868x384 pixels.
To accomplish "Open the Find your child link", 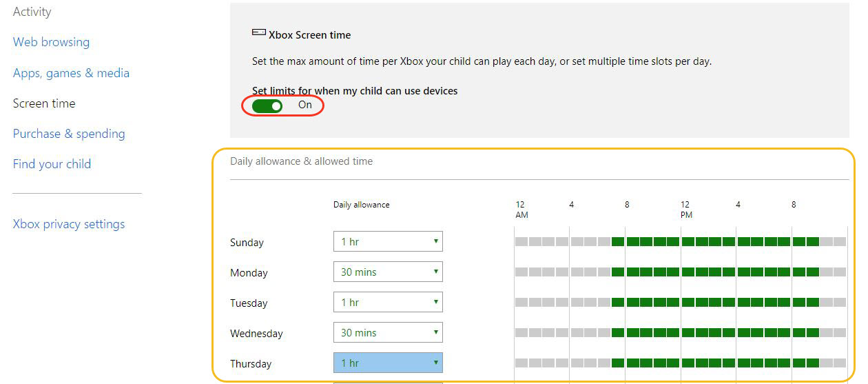I will click(52, 164).
